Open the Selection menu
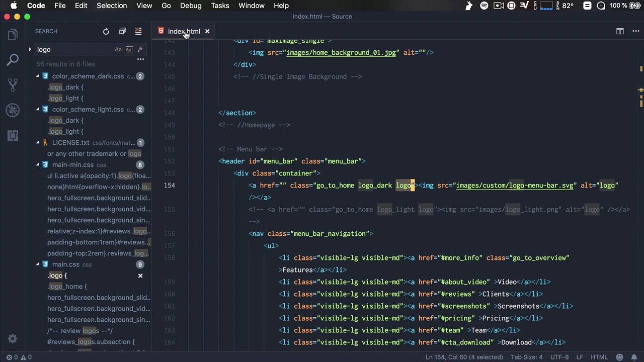The height and width of the screenshot is (362, 644). [x=112, y=6]
